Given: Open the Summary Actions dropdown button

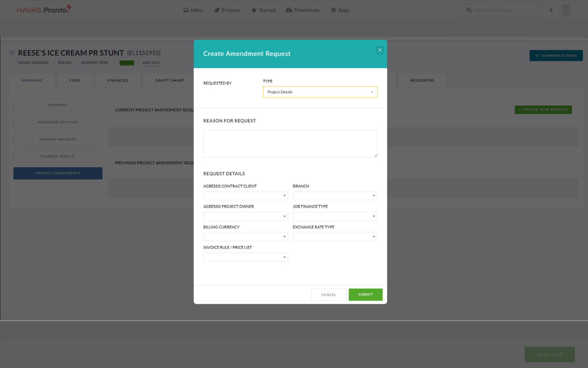Looking at the screenshot, I should coord(556,56).
